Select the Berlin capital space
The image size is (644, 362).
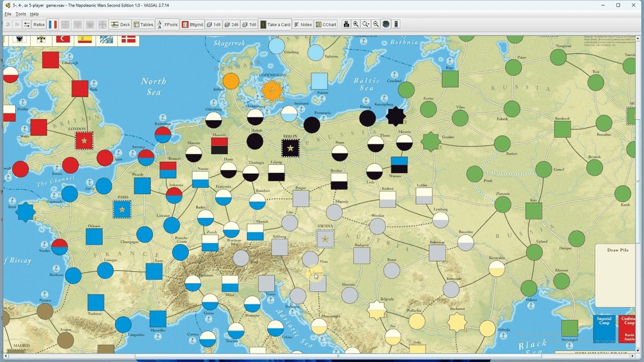point(290,148)
